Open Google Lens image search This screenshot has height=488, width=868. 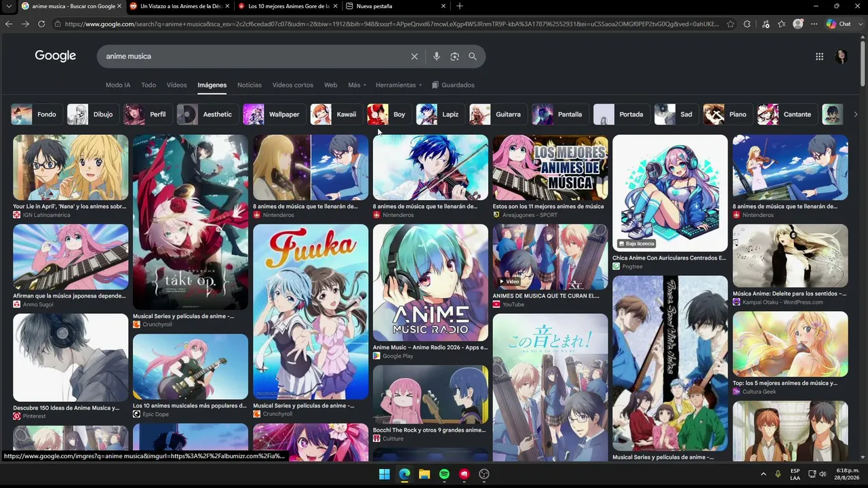click(x=454, y=56)
